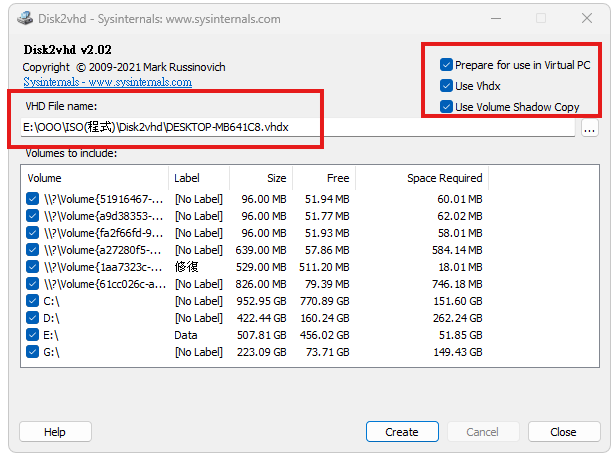
Task: Click the 511.20 MB free value
Action: click(324, 267)
